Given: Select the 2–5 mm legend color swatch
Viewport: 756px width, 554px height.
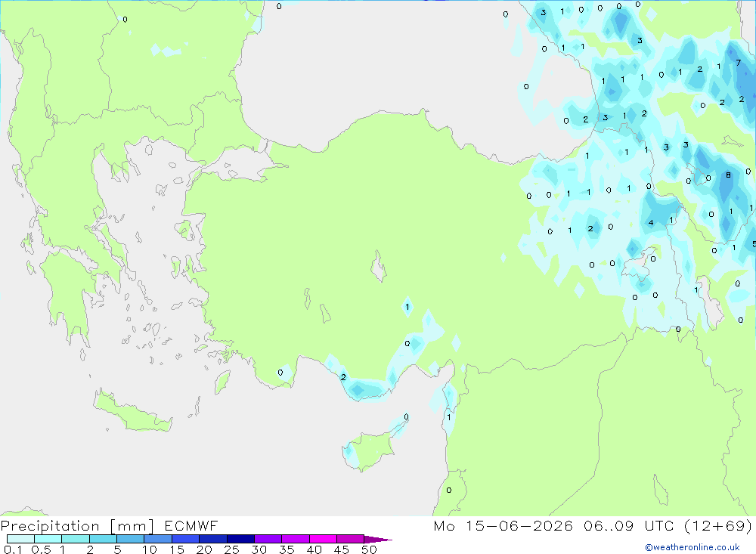Looking at the screenshot, I should click(103, 539).
